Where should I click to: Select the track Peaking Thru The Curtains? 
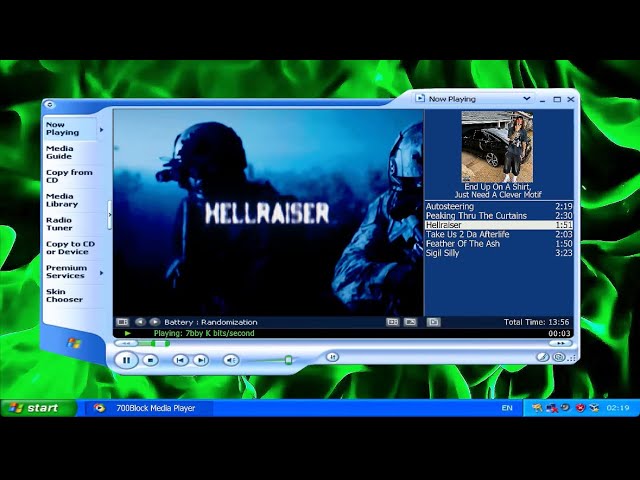499,216
